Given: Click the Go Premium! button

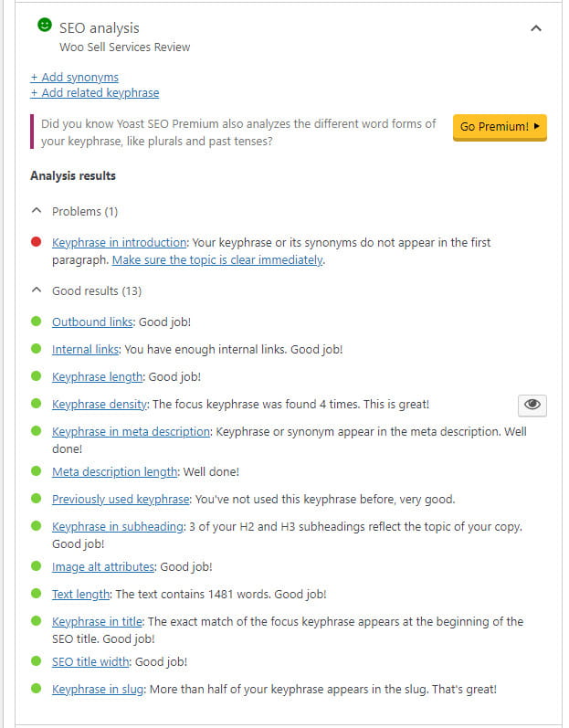Looking at the screenshot, I should [500, 127].
